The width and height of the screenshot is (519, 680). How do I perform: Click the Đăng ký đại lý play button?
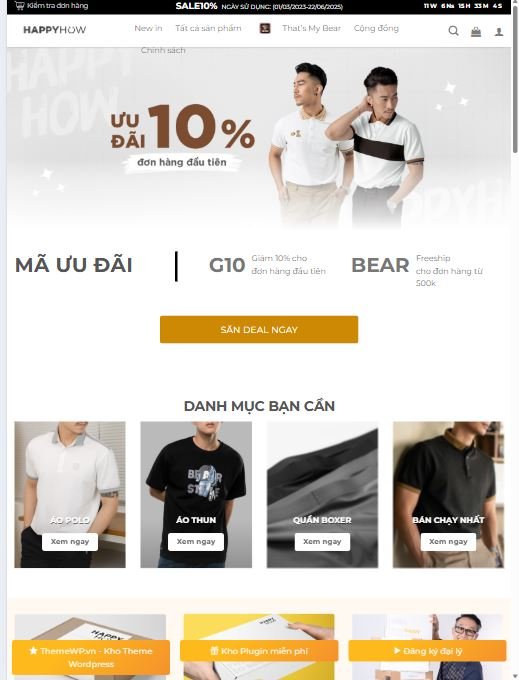click(x=427, y=651)
